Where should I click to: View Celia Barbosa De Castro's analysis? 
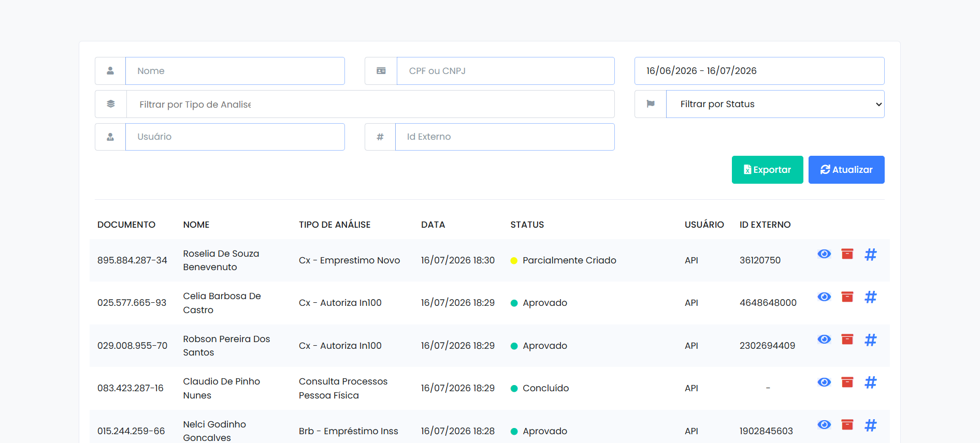click(824, 297)
